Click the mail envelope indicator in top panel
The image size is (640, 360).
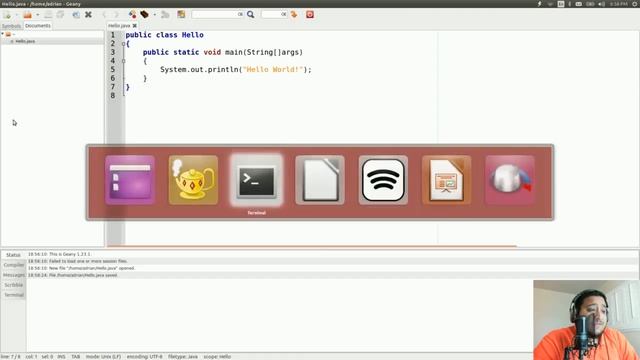click(x=579, y=4)
